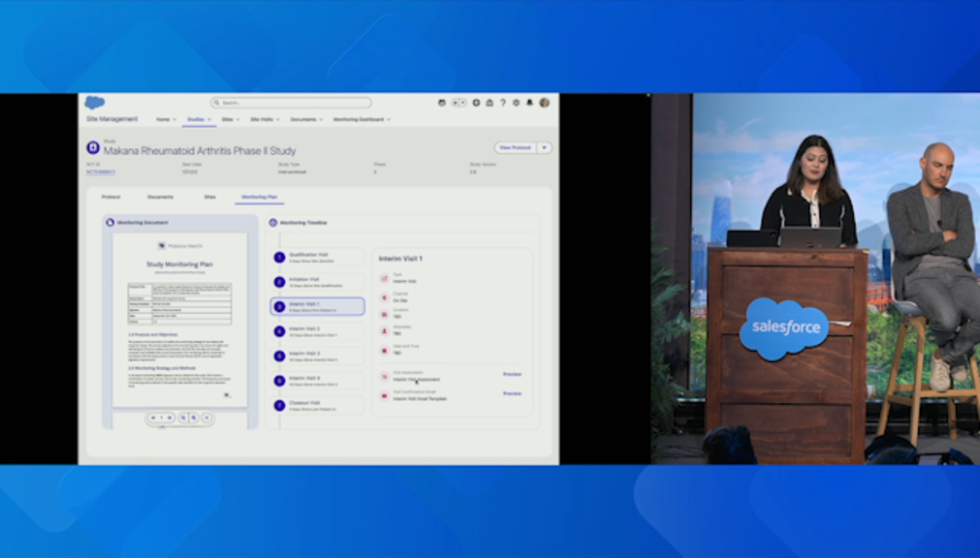
Task: Preview the Interim Visit Assessment
Action: [x=512, y=374]
